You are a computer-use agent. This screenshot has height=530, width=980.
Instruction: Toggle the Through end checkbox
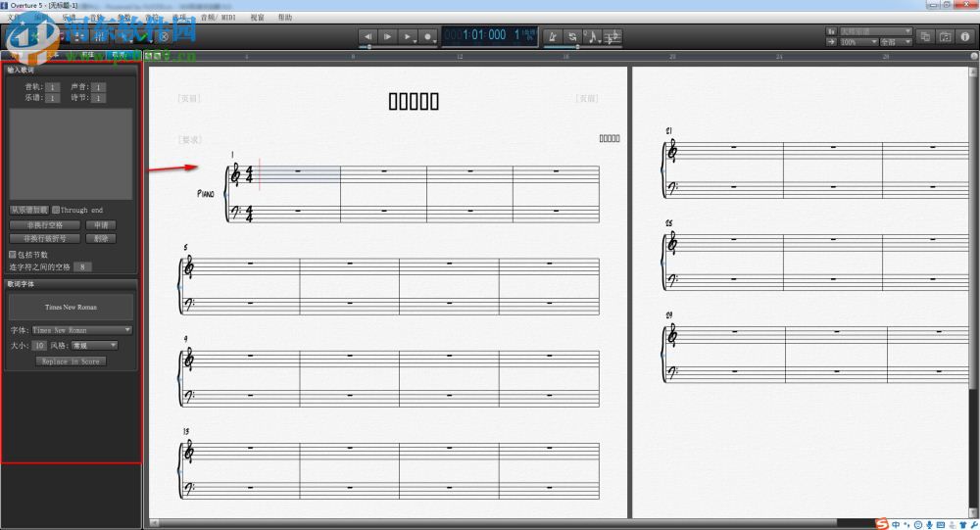tap(56, 210)
